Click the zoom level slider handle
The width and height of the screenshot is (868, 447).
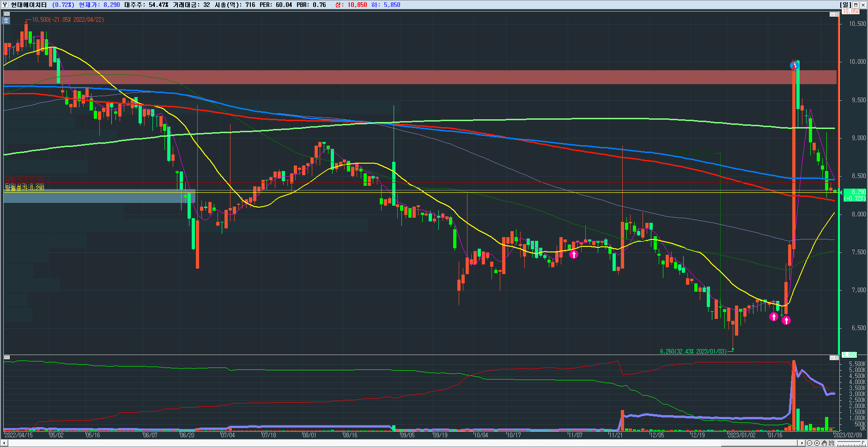(x=863, y=443)
